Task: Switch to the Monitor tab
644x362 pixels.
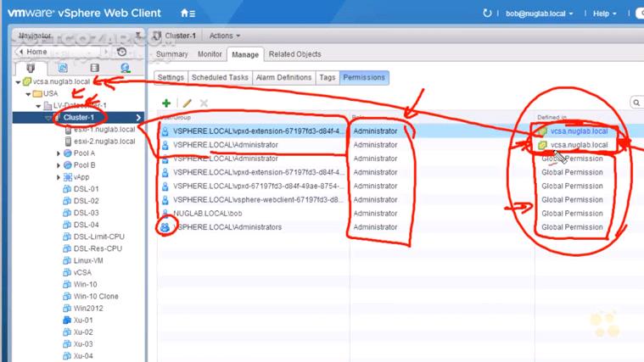Action: (210, 54)
